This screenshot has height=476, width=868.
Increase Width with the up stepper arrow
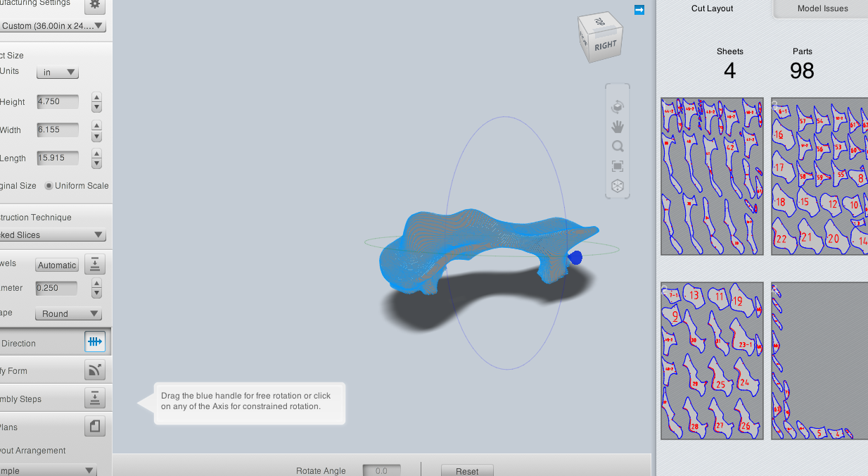pos(97,125)
